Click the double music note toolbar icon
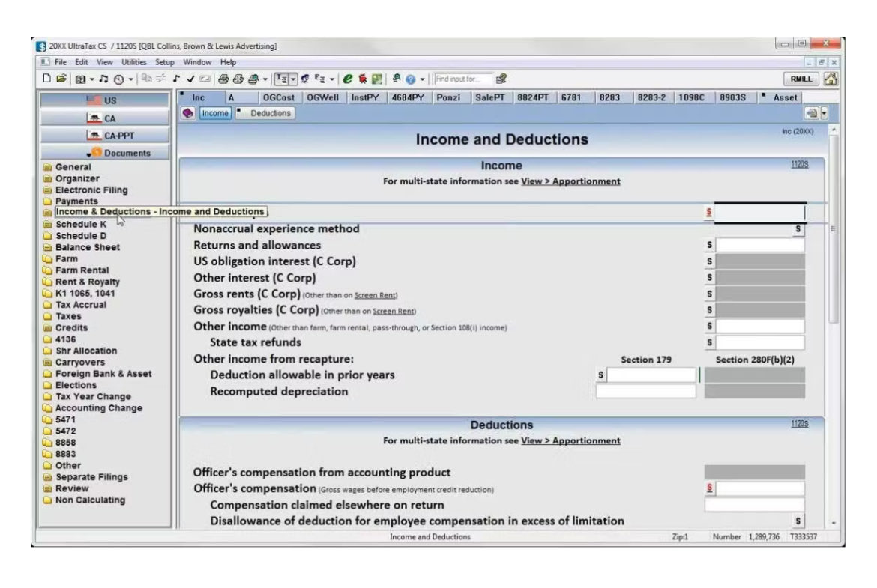 click(103, 79)
